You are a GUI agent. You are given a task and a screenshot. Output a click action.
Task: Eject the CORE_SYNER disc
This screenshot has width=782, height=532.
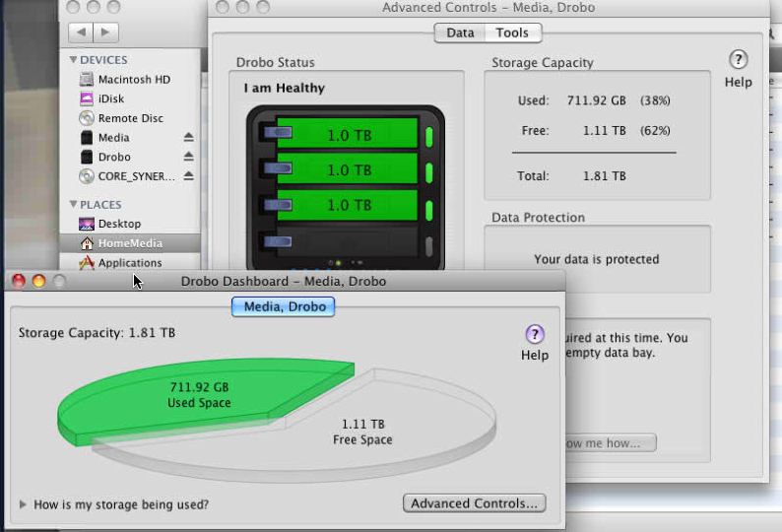pyautogui.click(x=188, y=175)
